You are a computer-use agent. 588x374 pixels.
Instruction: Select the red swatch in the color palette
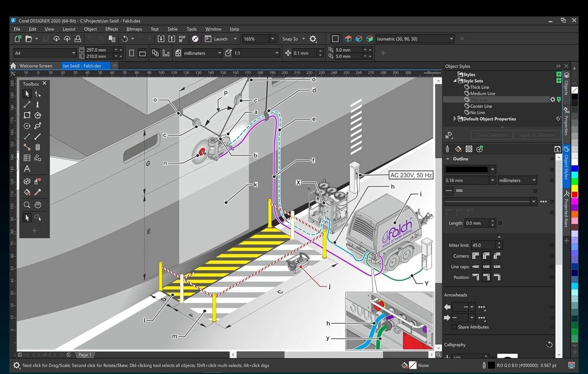(575, 194)
